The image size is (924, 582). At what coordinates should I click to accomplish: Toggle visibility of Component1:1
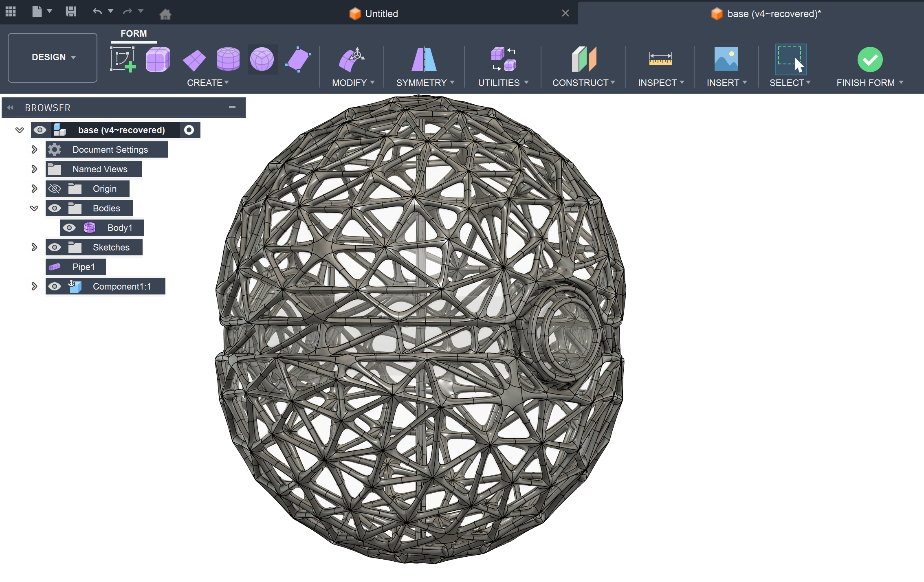pyautogui.click(x=55, y=286)
